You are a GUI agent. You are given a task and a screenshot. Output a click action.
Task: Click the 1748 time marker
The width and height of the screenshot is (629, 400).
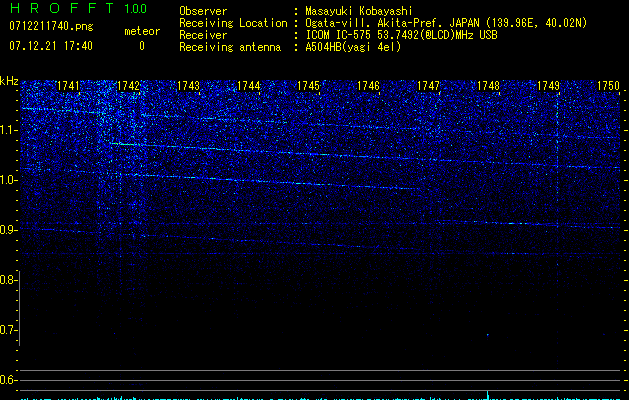[x=488, y=85]
